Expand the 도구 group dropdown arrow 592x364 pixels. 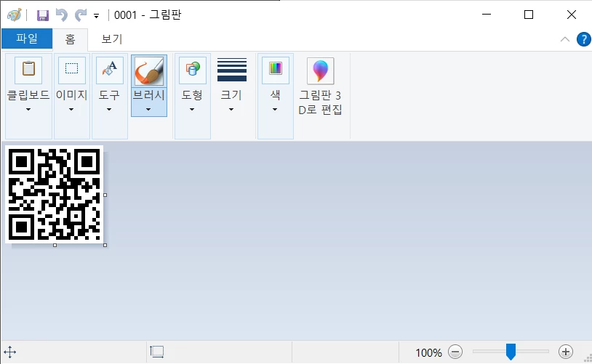point(109,110)
